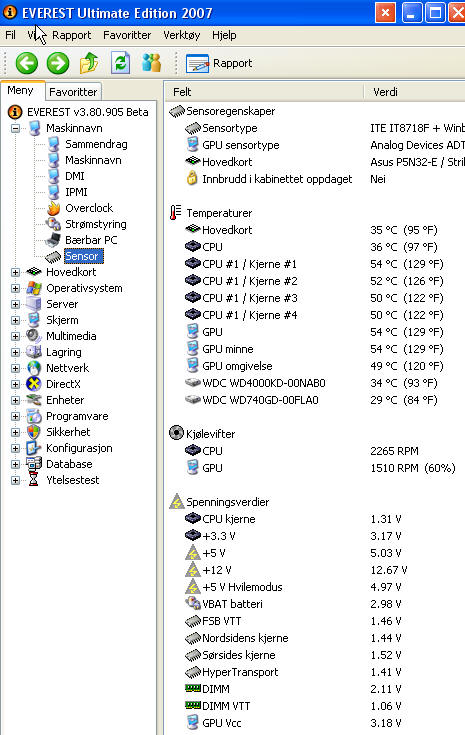Viewport: 465px width, 735px height.
Task: Click the Nettverk globe icon
Action: pos(34,368)
